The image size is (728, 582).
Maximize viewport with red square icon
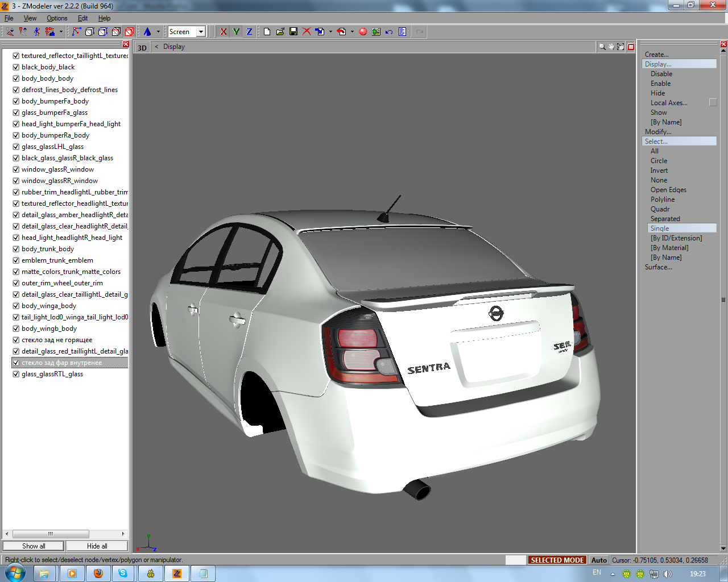pos(631,47)
